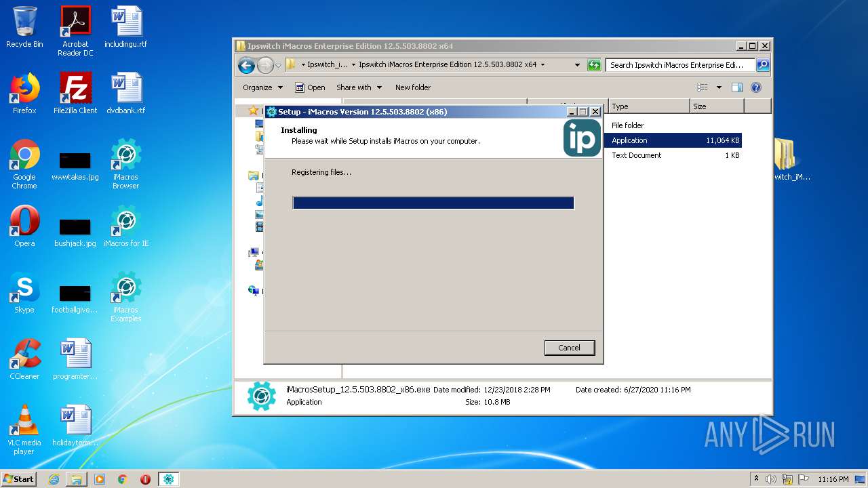The image size is (868, 488).
Task: Expand the change-view options arrow
Action: pyautogui.click(x=719, y=87)
